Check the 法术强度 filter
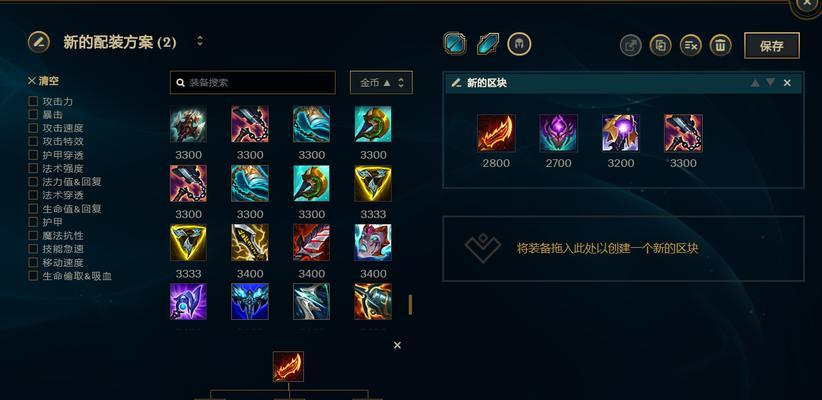Screen dimensions: 822x400 33,168
